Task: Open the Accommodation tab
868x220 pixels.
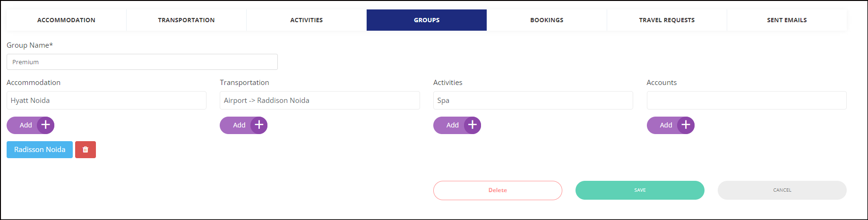Action: point(66,20)
